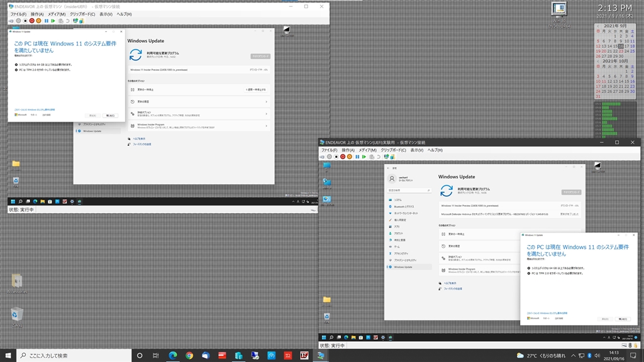Click host taskbar search box
The image size is (644, 362).
click(x=74, y=356)
